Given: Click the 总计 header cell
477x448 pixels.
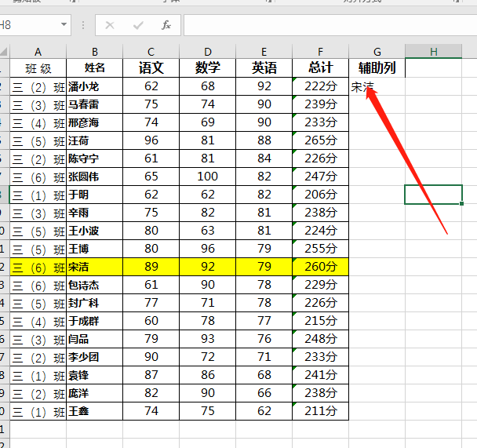Looking at the screenshot, I should pyautogui.click(x=320, y=68).
